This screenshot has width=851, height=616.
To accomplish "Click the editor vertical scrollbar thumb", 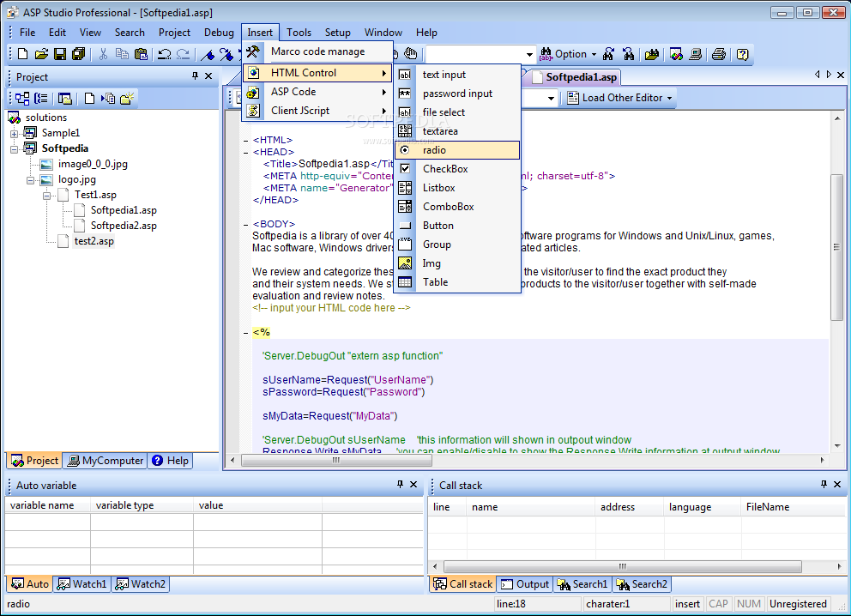I will (x=837, y=247).
